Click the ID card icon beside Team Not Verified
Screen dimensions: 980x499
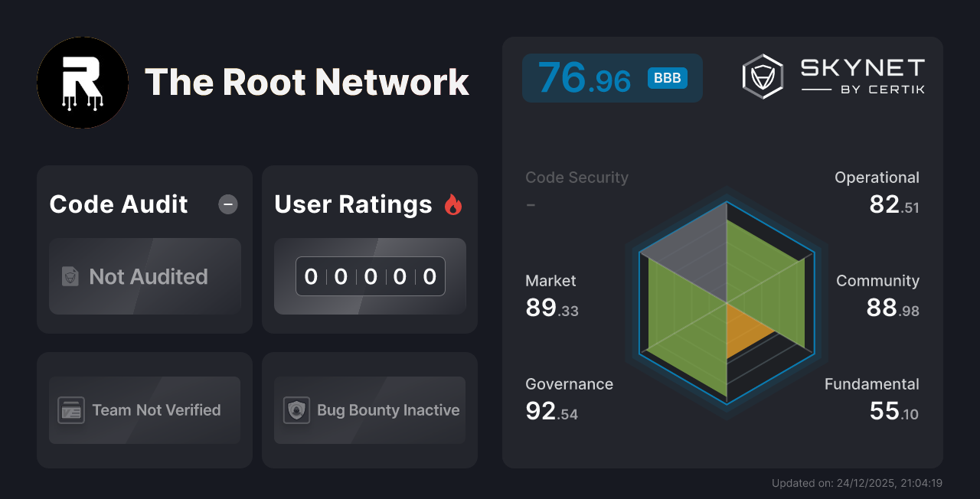coord(71,410)
